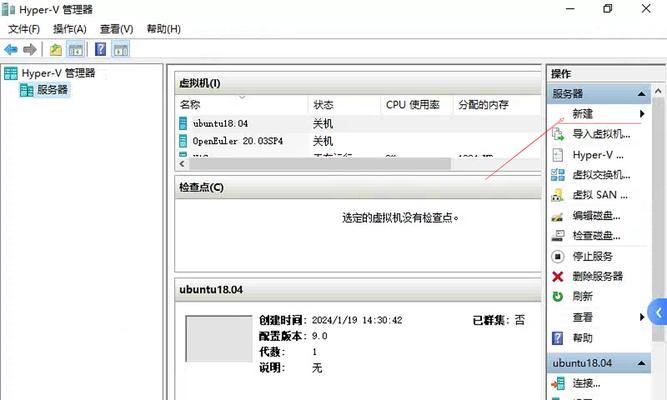This screenshot has width=667, height=400.
Task: Open Help via the question-mark toolbar icon
Action: click(100, 50)
